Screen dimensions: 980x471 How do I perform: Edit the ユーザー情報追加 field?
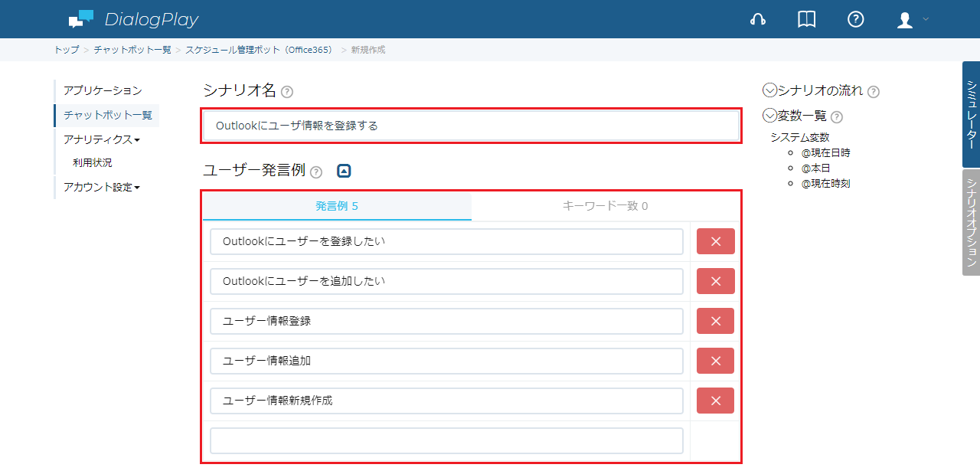[446, 361]
